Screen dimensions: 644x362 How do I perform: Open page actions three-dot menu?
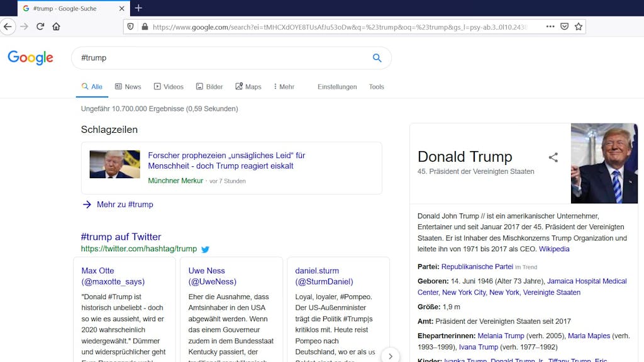(x=550, y=26)
